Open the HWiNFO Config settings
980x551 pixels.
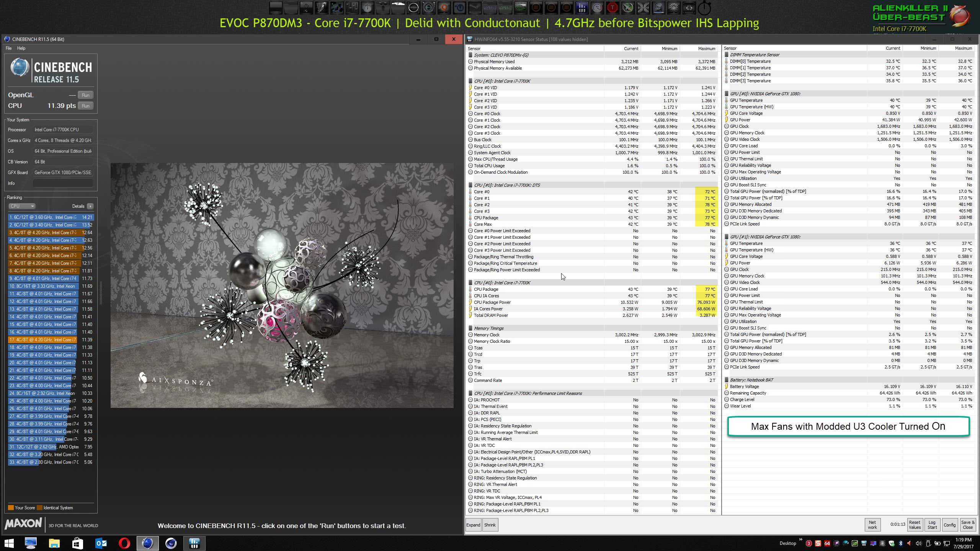pyautogui.click(x=949, y=525)
